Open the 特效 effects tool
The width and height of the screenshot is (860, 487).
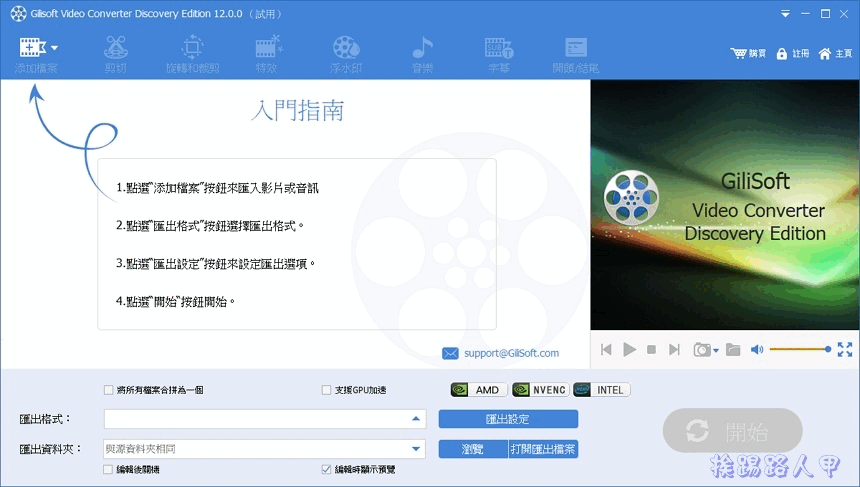(x=269, y=55)
